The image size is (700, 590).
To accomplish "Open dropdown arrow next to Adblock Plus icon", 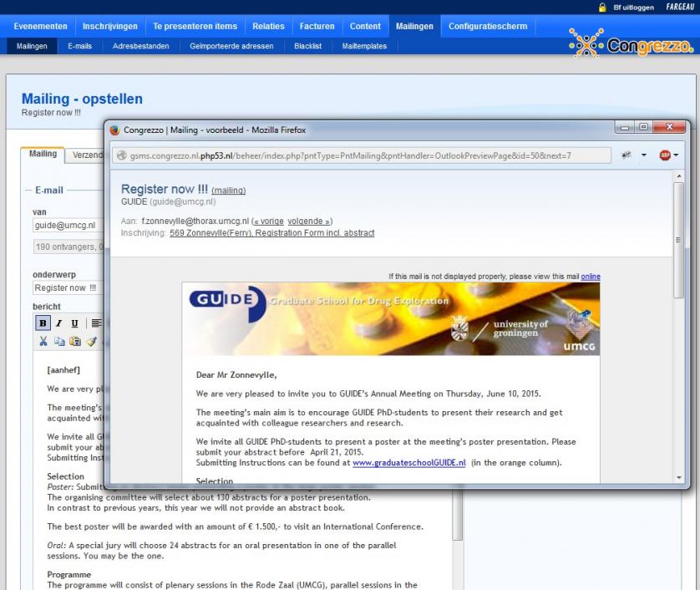I will tap(676, 155).
